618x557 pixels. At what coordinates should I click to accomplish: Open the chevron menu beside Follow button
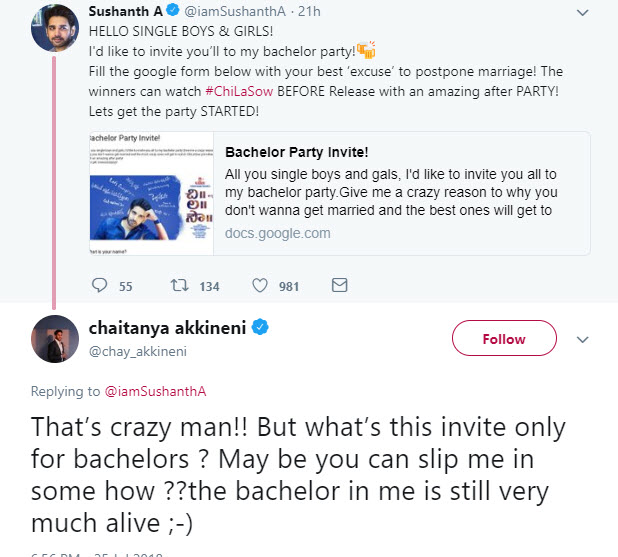[x=582, y=339]
